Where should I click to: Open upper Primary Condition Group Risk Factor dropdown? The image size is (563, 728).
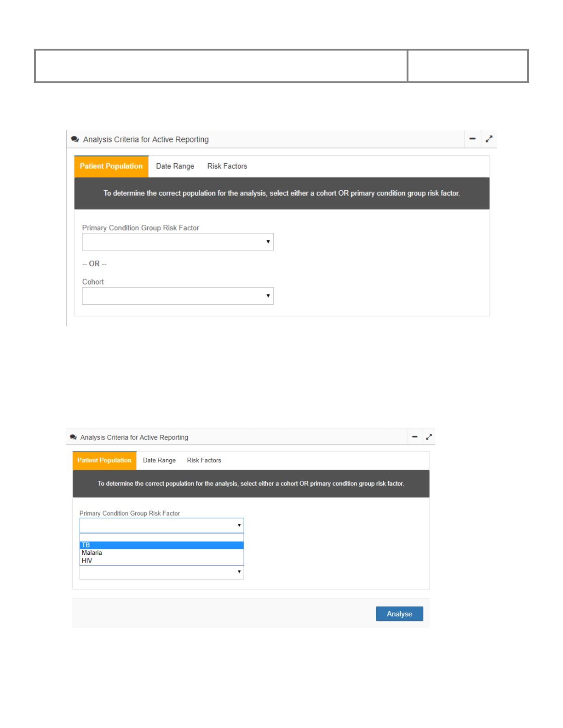(x=178, y=242)
